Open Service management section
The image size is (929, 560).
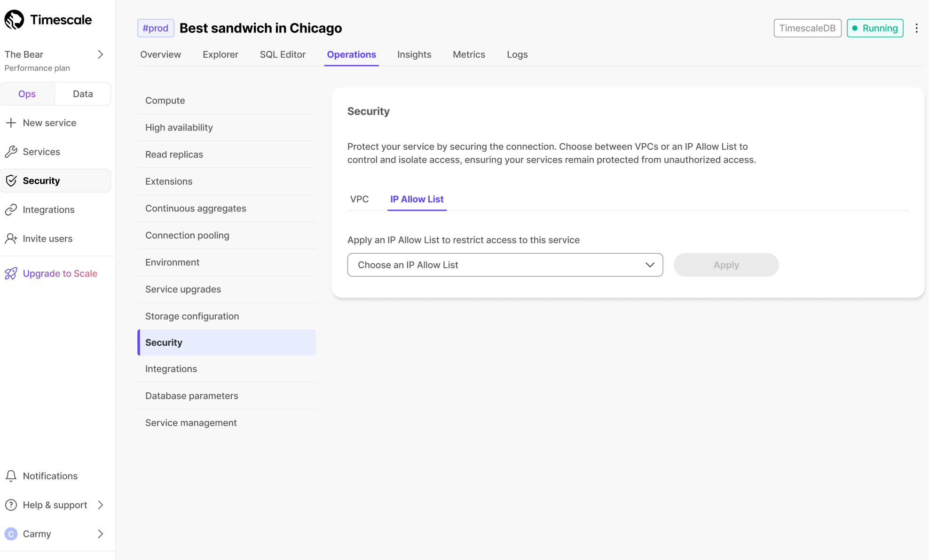click(x=227, y=423)
